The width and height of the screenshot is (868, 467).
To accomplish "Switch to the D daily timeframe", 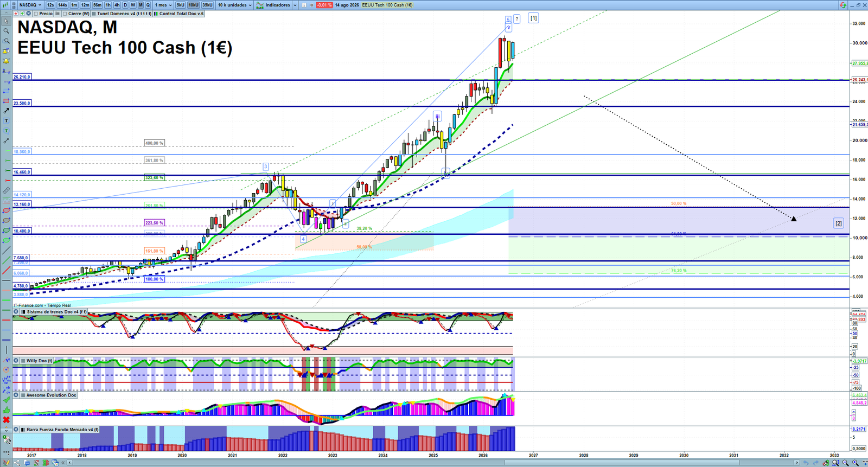I will click(x=125, y=5).
